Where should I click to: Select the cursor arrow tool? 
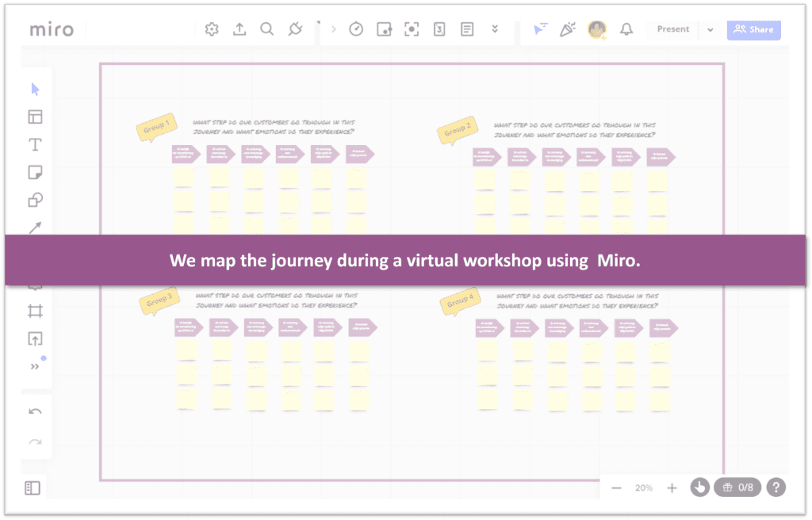pyautogui.click(x=35, y=89)
